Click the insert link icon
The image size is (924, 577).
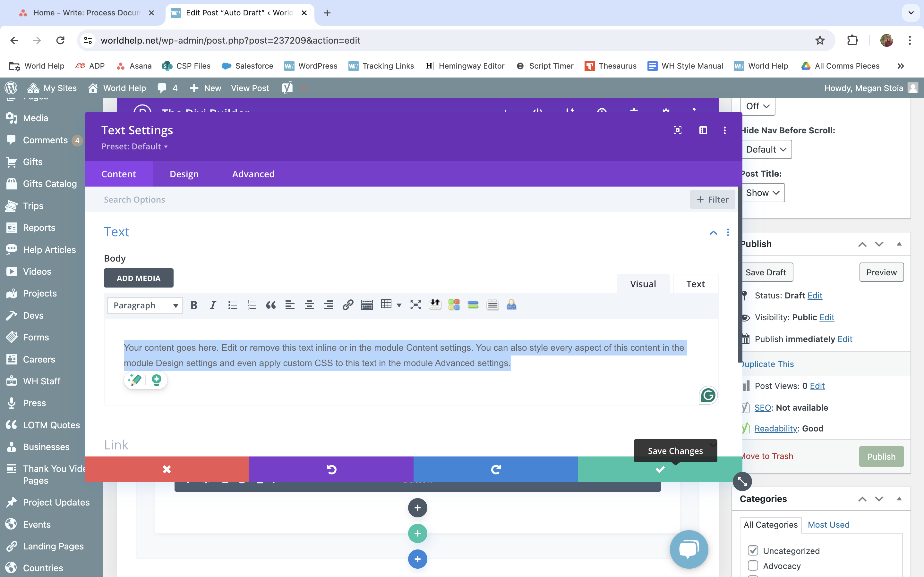(x=347, y=305)
